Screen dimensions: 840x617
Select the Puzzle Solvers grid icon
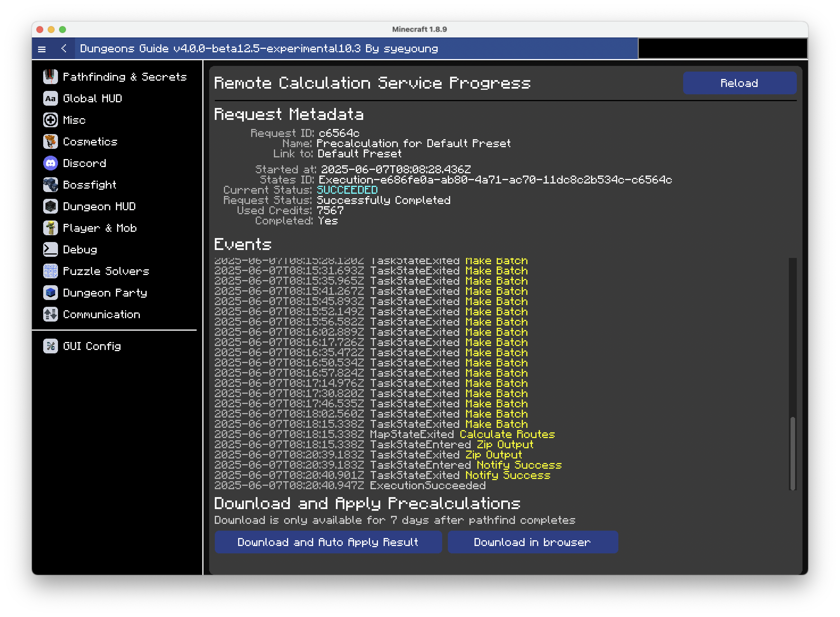click(x=51, y=271)
